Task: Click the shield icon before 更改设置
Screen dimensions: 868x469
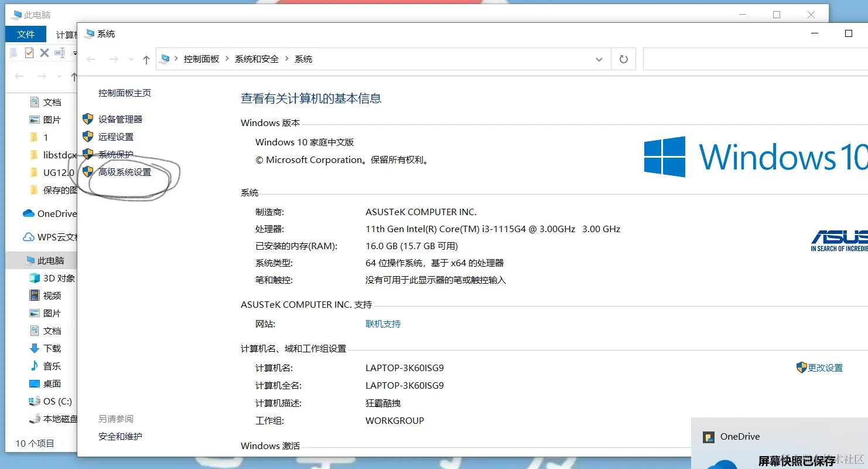Action: (802, 368)
